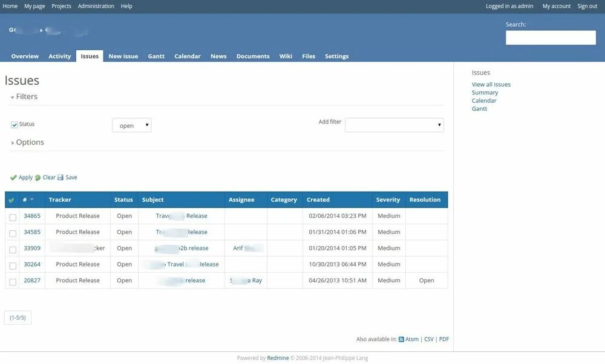Image resolution: width=605 pixels, height=364 pixels.
Task: Click the Redmine footer link
Action: (x=278, y=358)
